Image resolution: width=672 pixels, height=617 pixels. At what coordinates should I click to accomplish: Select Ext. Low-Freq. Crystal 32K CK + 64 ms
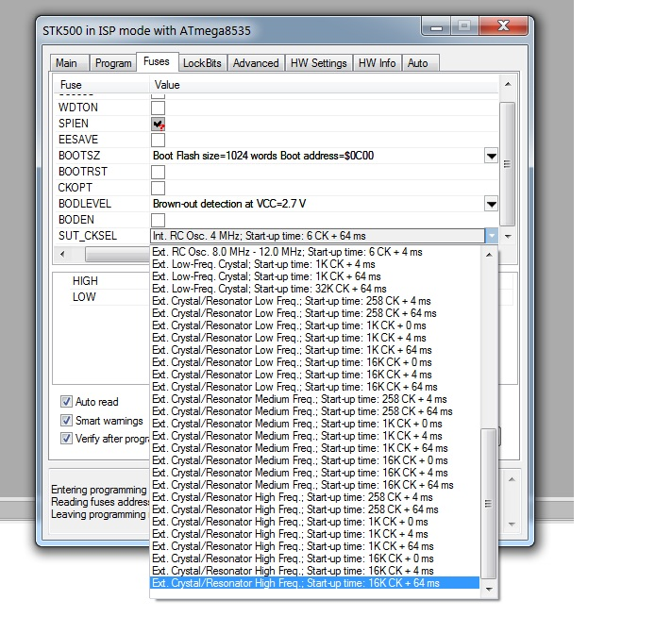pos(315,289)
